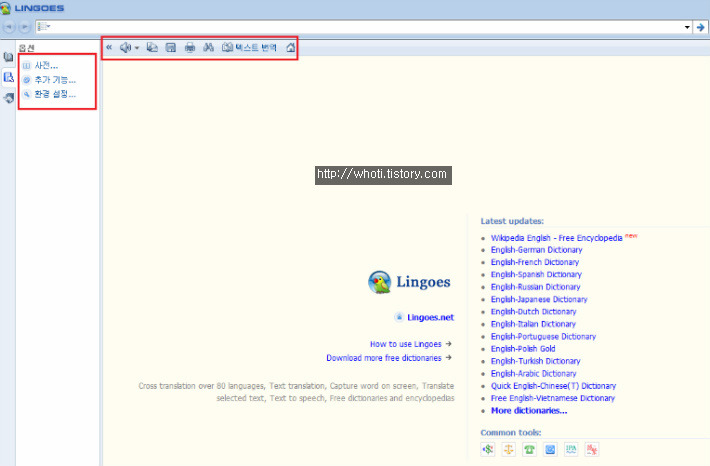This screenshot has height=466, width=710.
Task: Open 텍스트 번역 text translation
Action: point(249,47)
